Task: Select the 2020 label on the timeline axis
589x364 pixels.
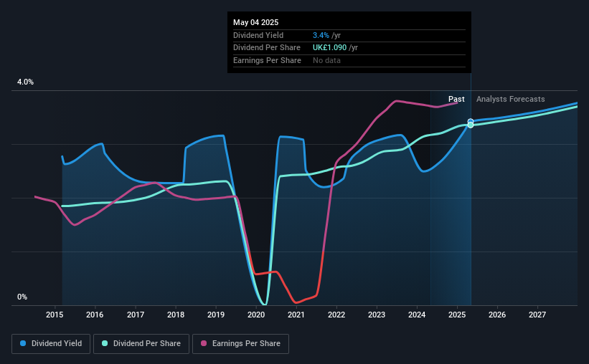Action: tap(256, 315)
